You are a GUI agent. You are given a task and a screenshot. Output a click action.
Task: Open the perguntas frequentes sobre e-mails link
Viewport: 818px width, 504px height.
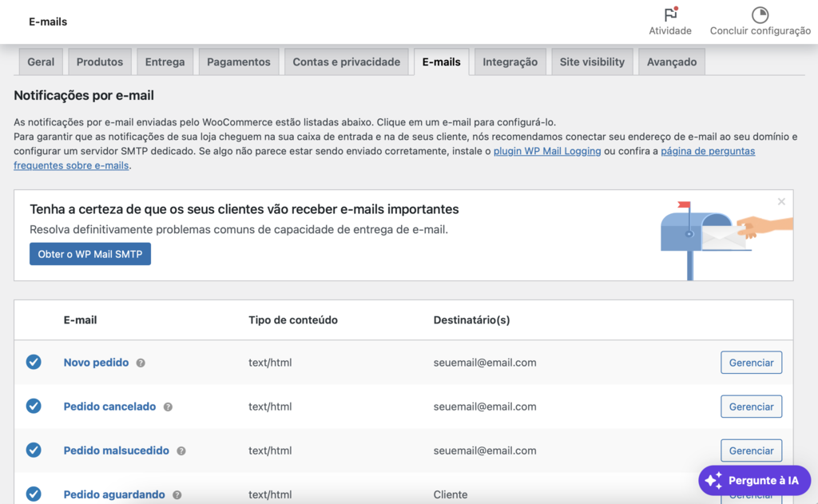pyautogui.click(x=708, y=150)
